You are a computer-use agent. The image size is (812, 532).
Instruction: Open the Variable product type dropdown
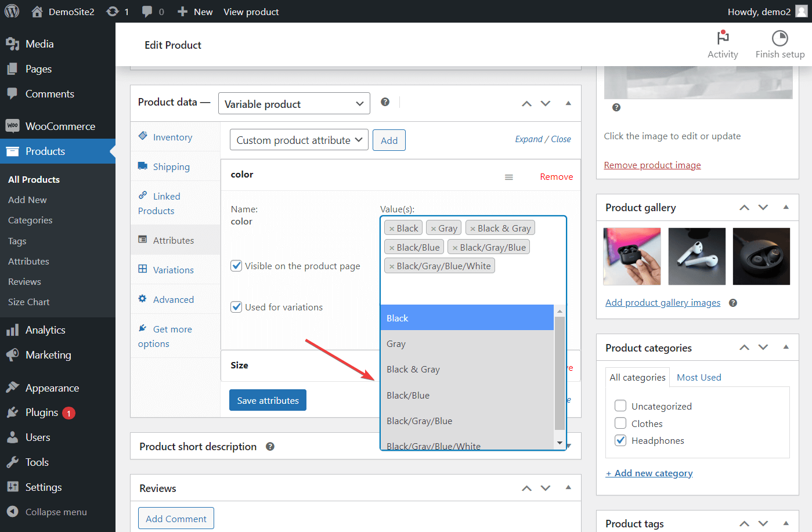click(x=294, y=104)
